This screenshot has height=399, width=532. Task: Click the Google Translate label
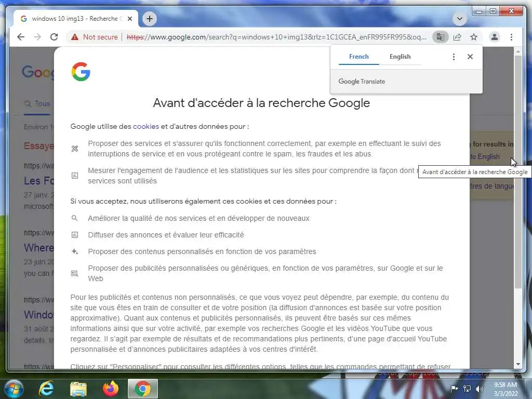362,82
